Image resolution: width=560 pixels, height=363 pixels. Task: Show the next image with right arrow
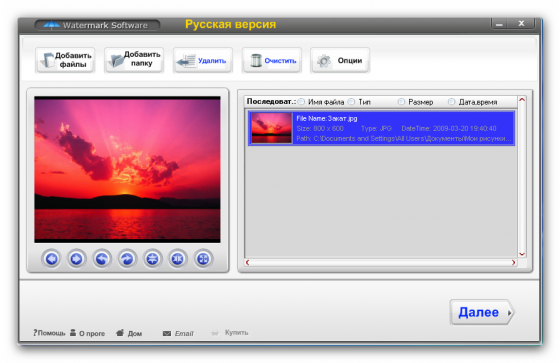click(76, 259)
